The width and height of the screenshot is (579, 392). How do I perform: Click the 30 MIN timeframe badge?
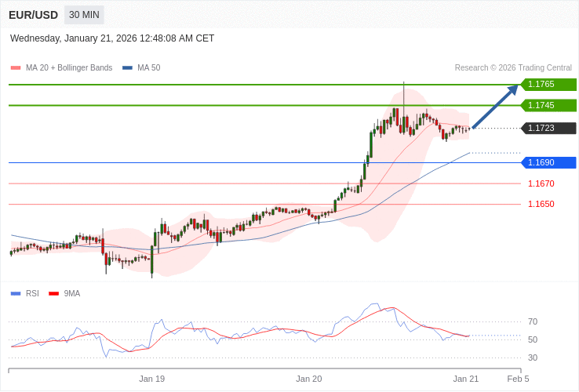pos(84,15)
